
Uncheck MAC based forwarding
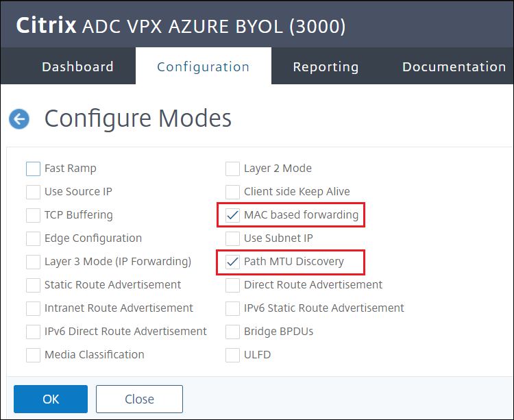click(233, 215)
